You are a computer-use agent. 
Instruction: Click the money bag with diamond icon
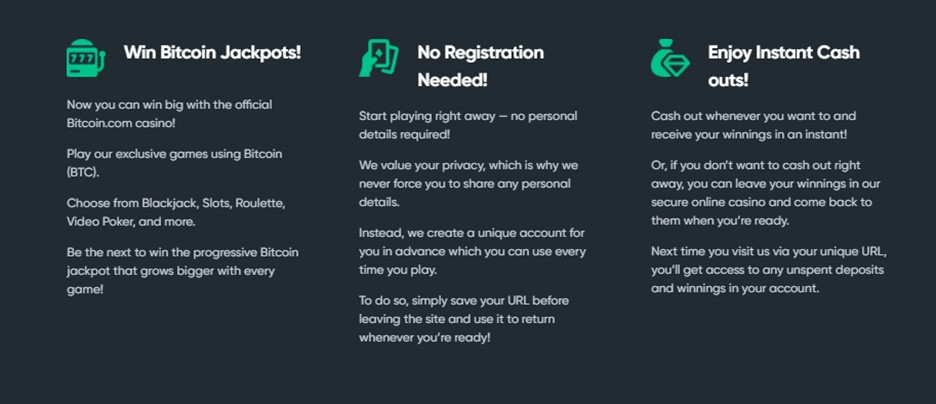[x=670, y=58]
